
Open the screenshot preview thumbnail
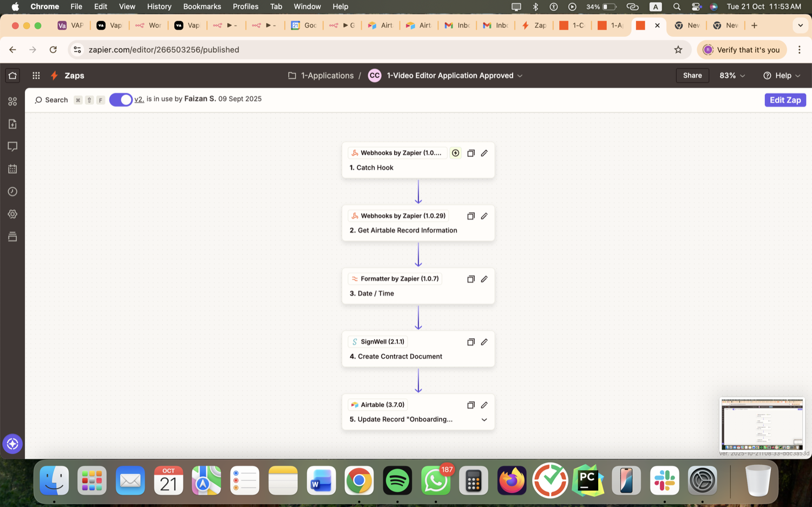pyautogui.click(x=762, y=425)
